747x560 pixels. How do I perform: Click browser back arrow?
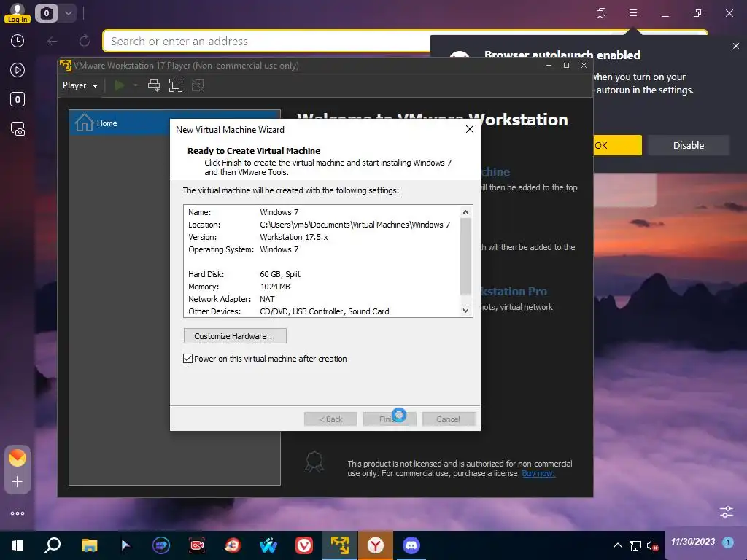(53, 42)
